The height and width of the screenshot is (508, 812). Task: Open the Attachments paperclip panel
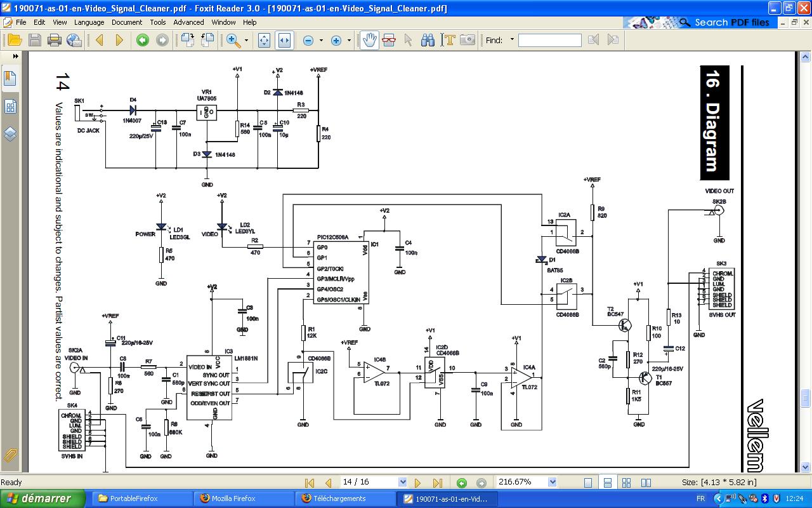pos(10,455)
